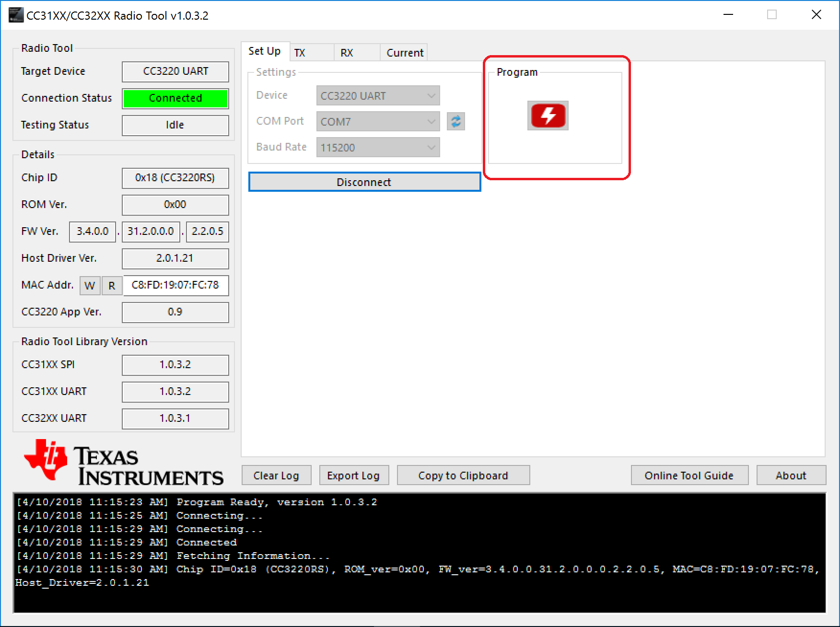Open the COM Port dropdown
This screenshot has width=840, height=627.
[378, 121]
